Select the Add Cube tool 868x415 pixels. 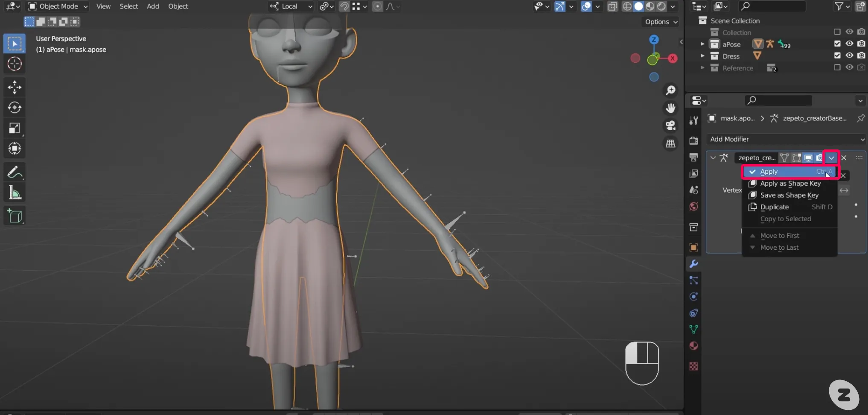pyautogui.click(x=15, y=216)
